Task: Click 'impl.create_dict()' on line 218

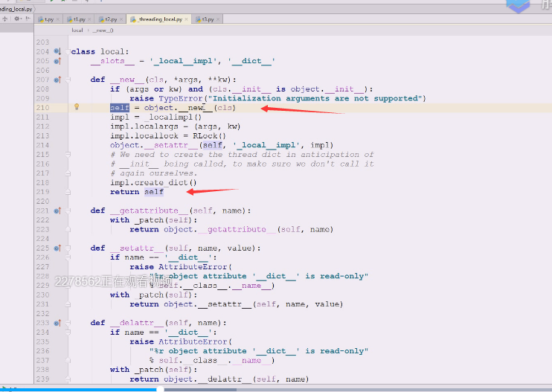Action: tap(153, 183)
